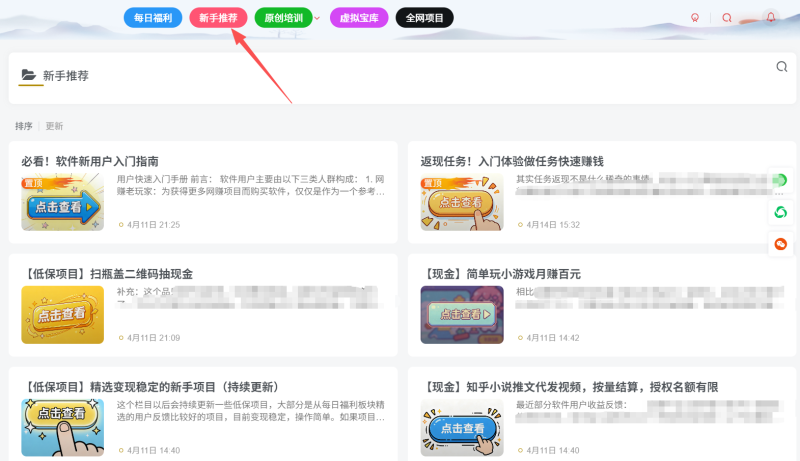Open 【低保项目】扫瓶盖二维码抽现金 post
The width and height of the screenshot is (800, 461).
(107, 274)
